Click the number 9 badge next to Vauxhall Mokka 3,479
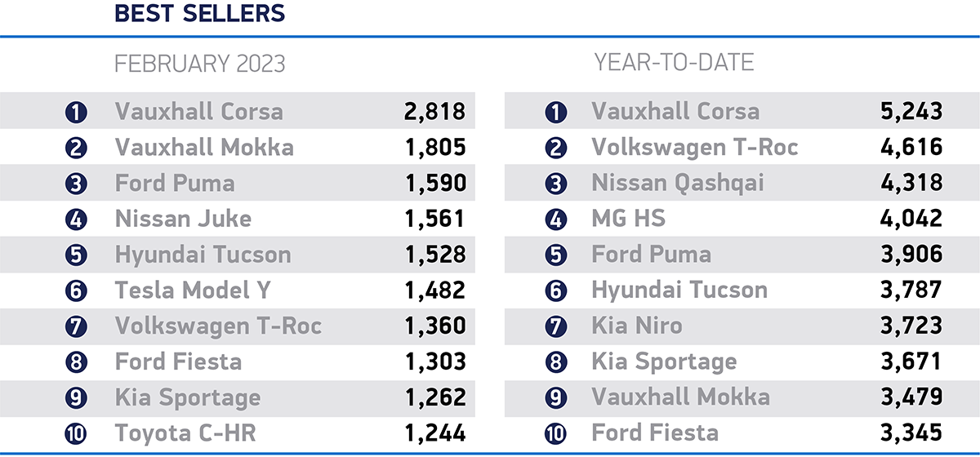The width and height of the screenshot is (980, 457). 556,398
